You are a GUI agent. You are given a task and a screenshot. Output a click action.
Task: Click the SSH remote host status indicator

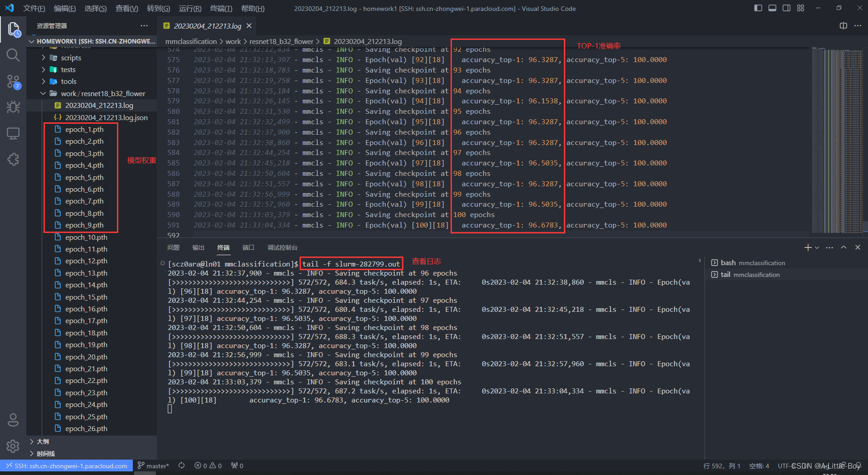[x=67, y=466]
